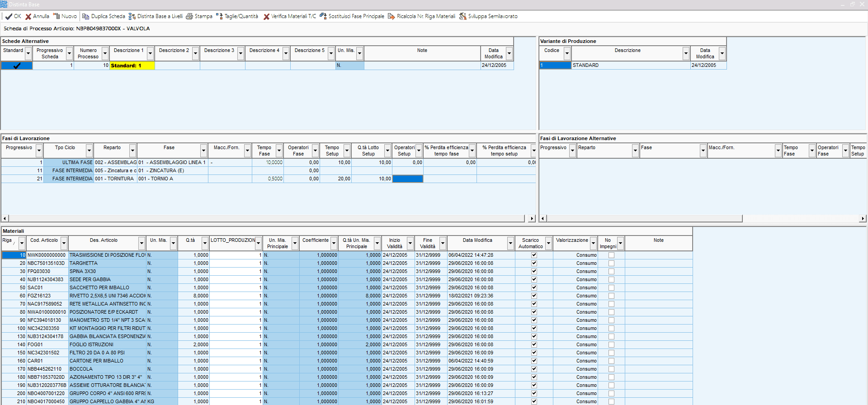Select 'FILTRO 20 DA 0 A 80 PSI' cell
The height and width of the screenshot is (405, 868).
[x=107, y=353]
